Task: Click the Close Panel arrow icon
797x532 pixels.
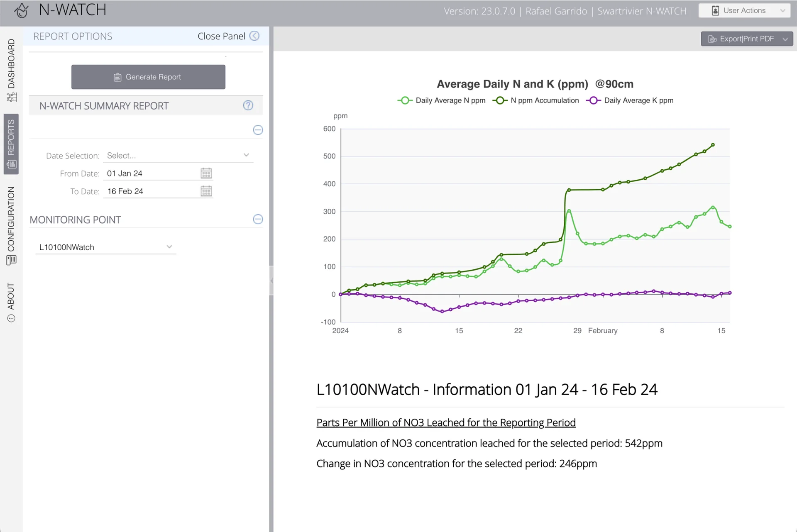Action: coord(254,36)
